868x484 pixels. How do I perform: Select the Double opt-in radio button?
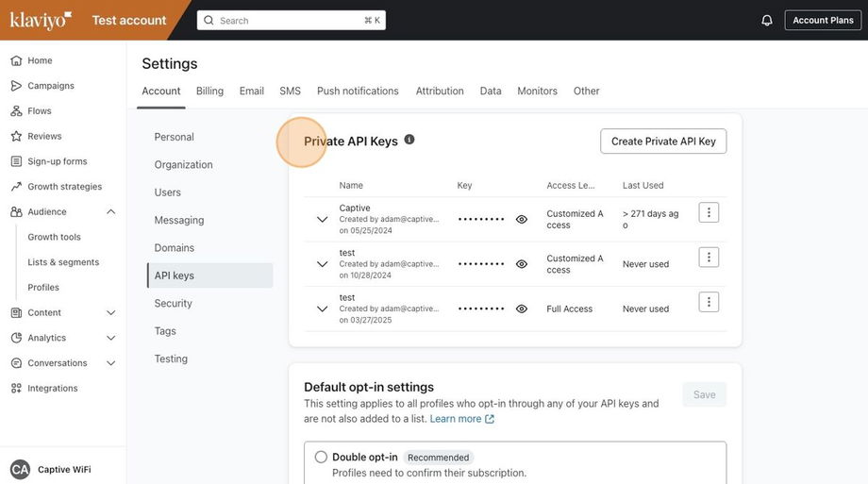pyautogui.click(x=321, y=457)
